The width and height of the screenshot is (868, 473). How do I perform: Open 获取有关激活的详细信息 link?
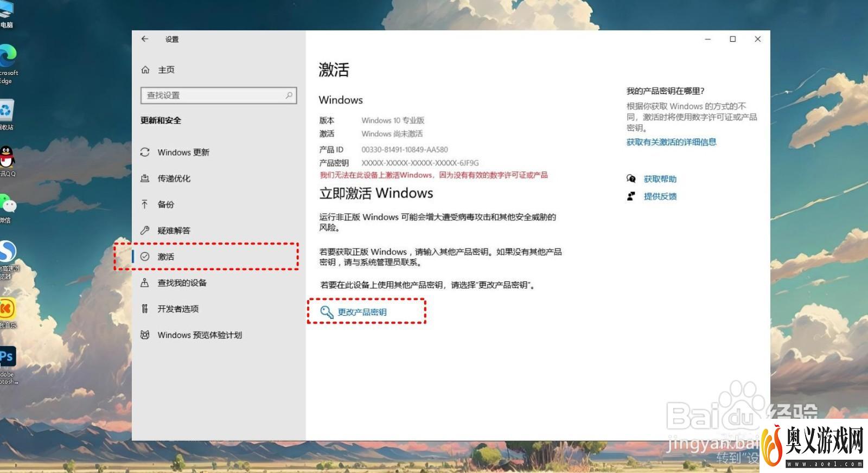click(671, 142)
